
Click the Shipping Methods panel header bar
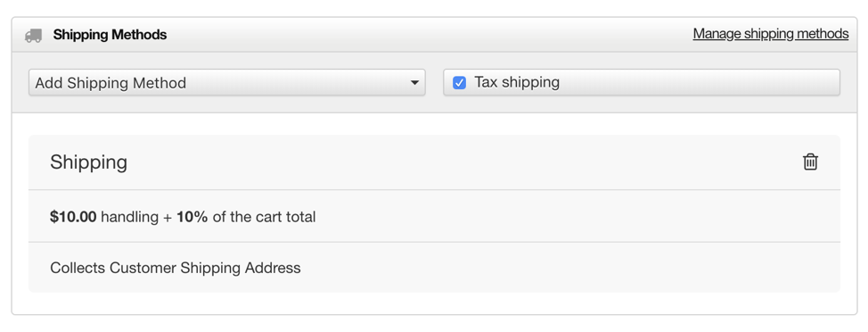pos(434,35)
